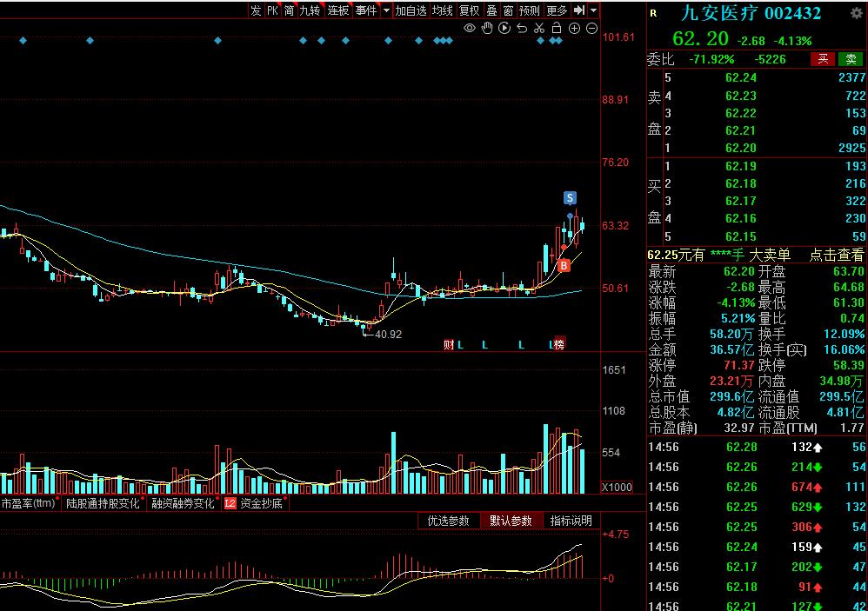Expand the 更多 menu
This screenshot has height=611, width=868.
(557, 10)
